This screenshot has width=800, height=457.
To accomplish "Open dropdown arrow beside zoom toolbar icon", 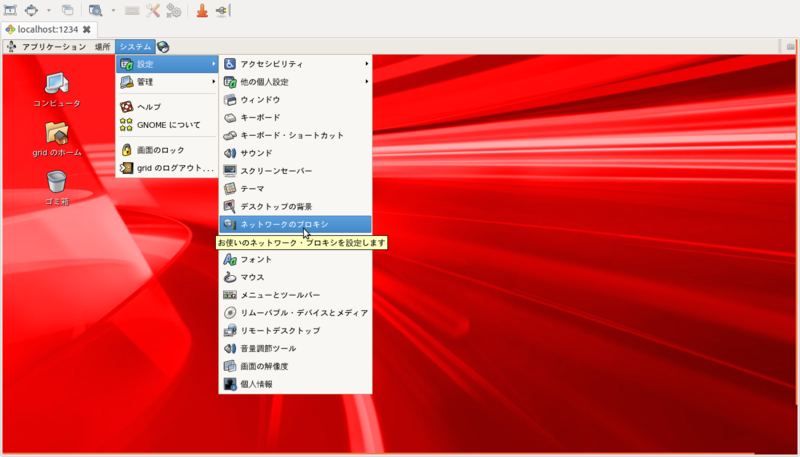I will point(113,10).
